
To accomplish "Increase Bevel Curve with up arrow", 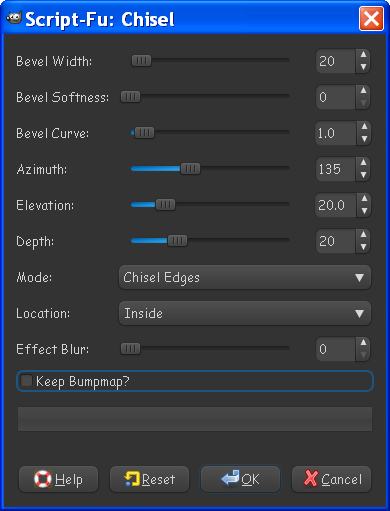I will [364, 127].
